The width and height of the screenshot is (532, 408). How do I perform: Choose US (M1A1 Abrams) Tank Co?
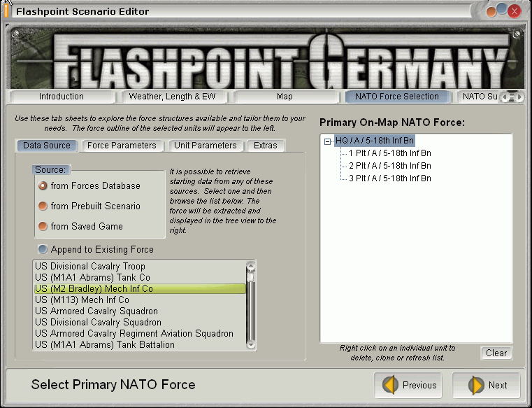(x=140, y=278)
